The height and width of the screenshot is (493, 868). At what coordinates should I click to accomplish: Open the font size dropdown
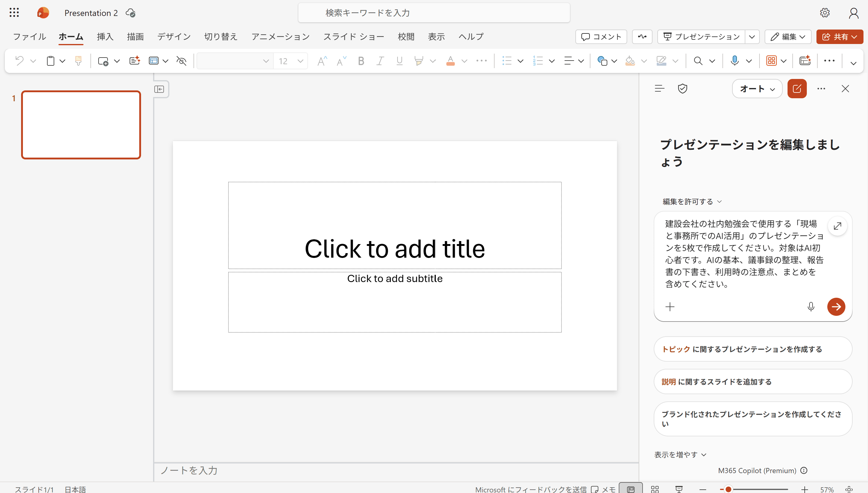[300, 61]
